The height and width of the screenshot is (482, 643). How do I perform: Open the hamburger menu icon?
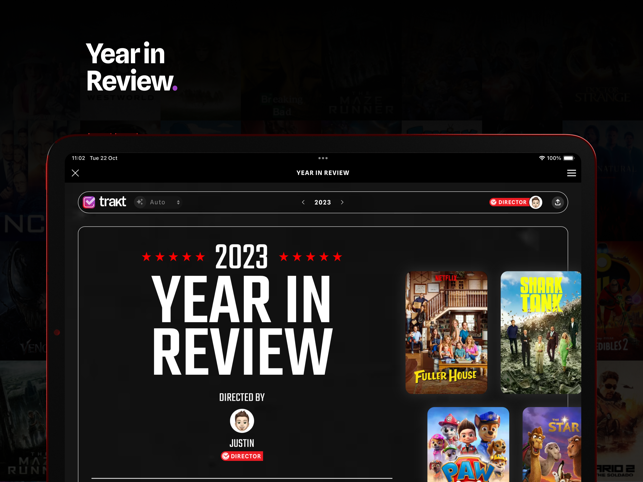pyautogui.click(x=571, y=173)
